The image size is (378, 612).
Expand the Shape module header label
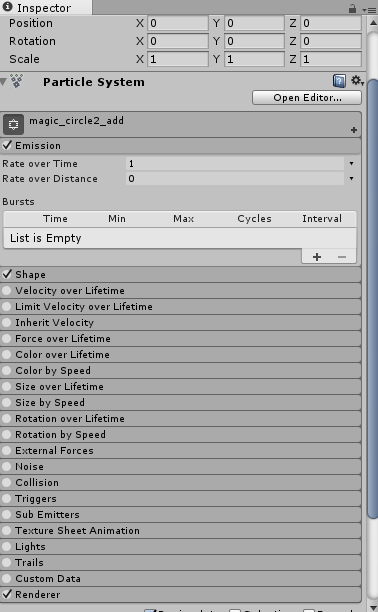click(x=30, y=274)
